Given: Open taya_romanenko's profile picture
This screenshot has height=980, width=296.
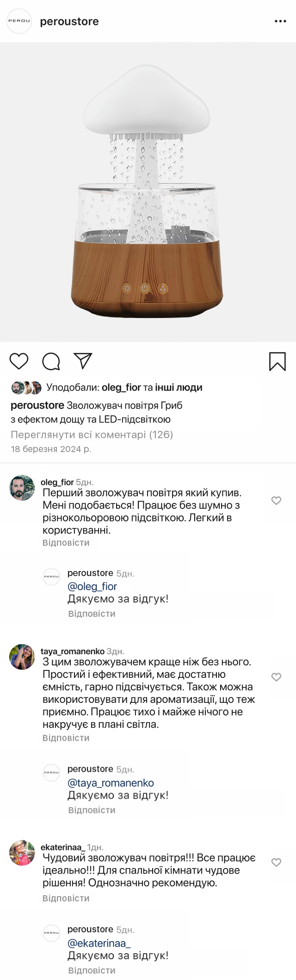Looking at the screenshot, I should point(22,657).
